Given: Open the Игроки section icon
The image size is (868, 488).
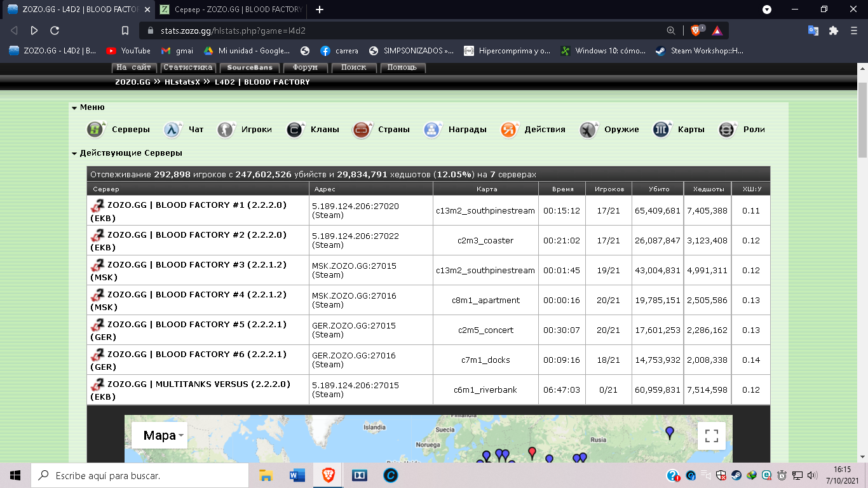Looking at the screenshot, I should (x=226, y=130).
